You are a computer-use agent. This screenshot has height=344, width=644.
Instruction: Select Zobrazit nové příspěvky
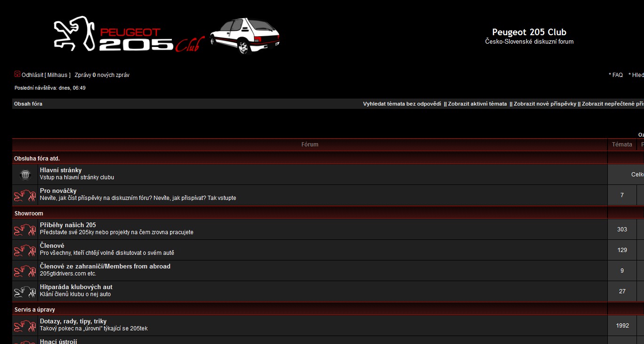coord(545,104)
